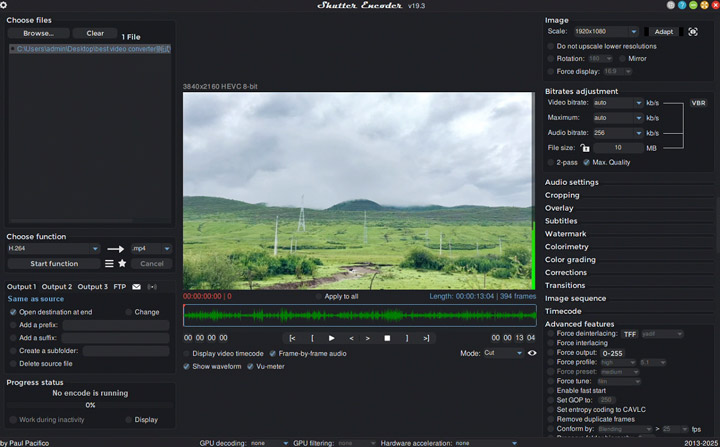
Task: Switch to the Output 2 tab
Action: point(56,287)
